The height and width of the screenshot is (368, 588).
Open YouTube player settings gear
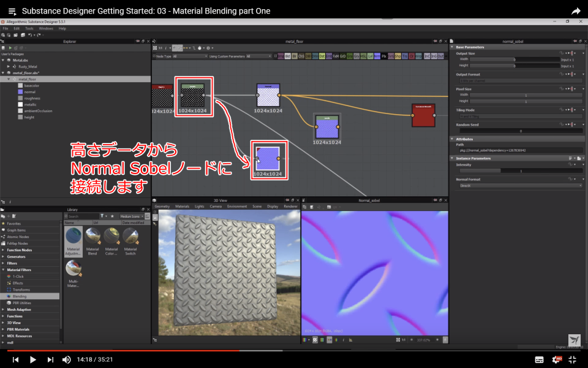pyautogui.click(x=556, y=359)
